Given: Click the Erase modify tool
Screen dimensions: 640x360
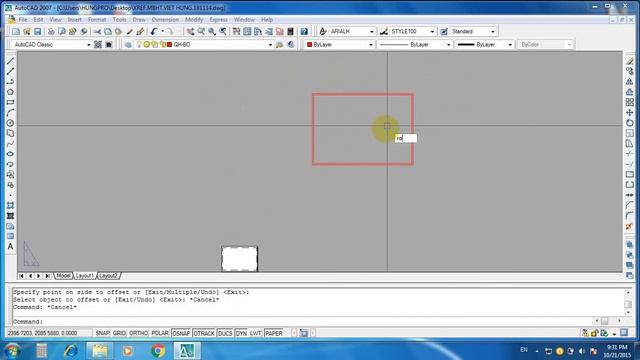Looking at the screenshot, I should click(630, 61).
